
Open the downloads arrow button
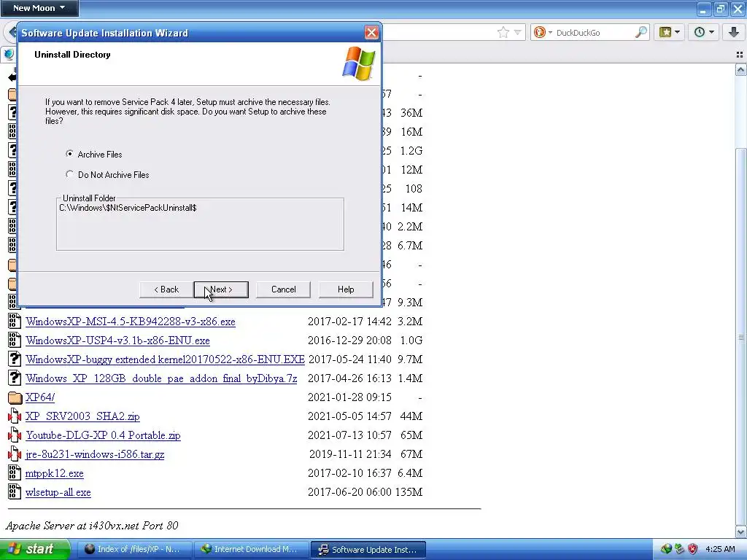[734, 32]
